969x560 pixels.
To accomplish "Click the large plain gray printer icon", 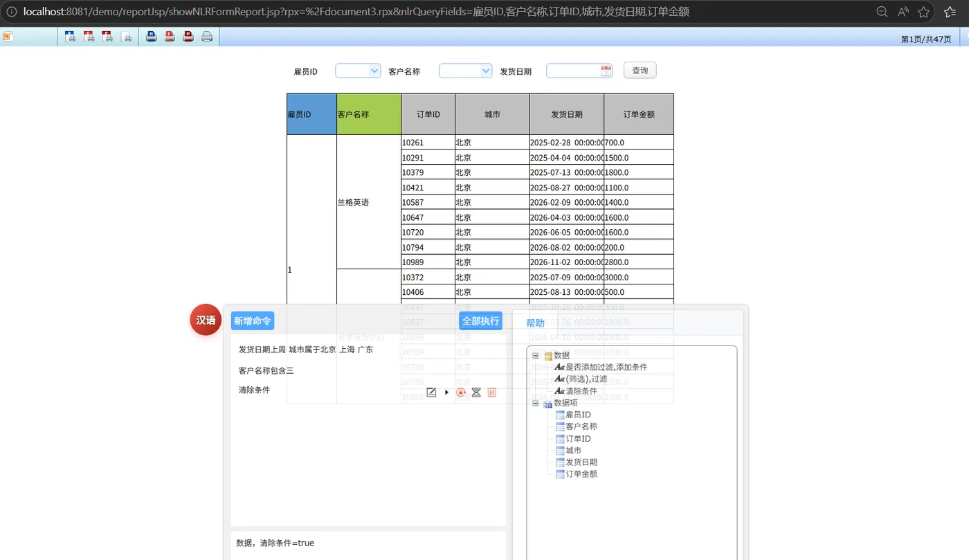I will coord(207,37).
